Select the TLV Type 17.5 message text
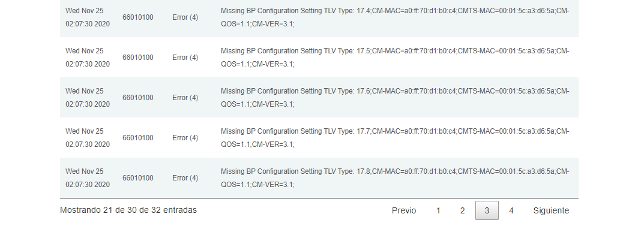Image resolution: width=644 pixels, height=229 pixels. [395, 58]
